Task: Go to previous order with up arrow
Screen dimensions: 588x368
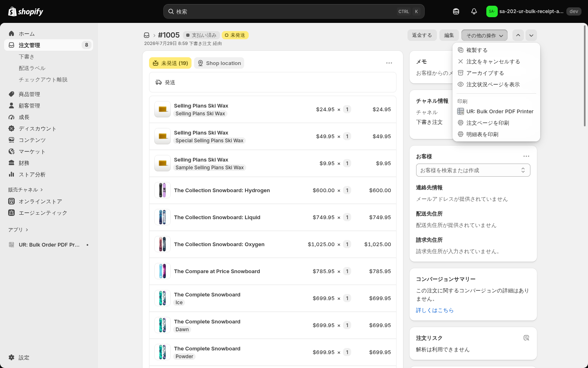Action: (518, 35)
